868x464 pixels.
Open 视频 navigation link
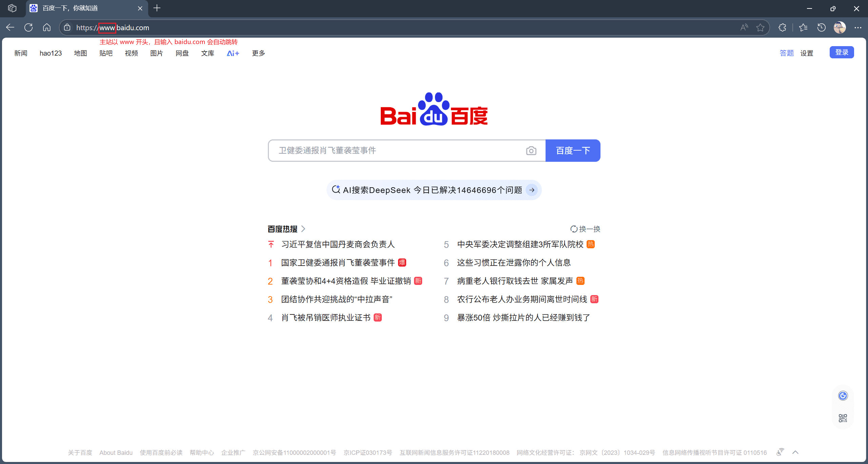tap(131, 53)
